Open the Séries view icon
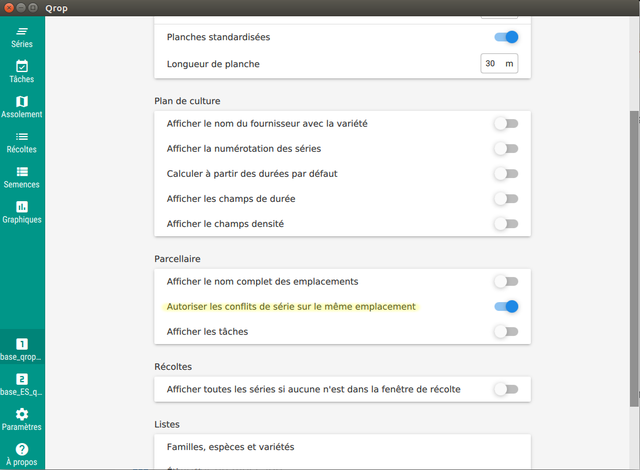 click(22, 31)
